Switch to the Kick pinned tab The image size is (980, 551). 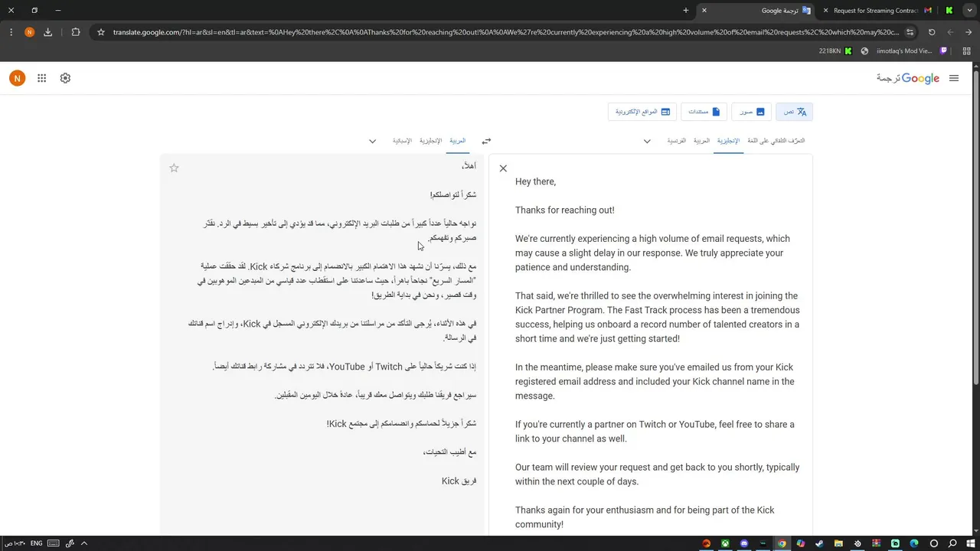coord(949,11)
